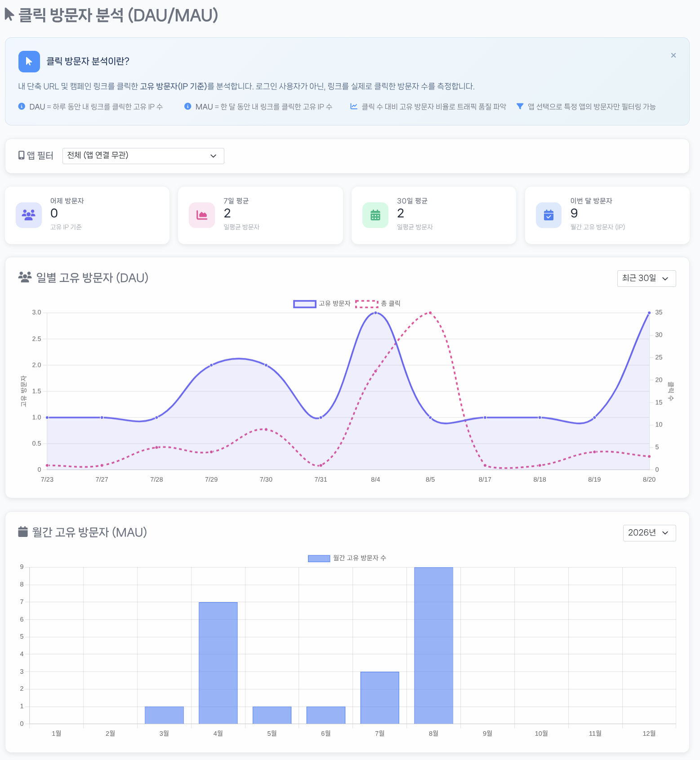Click the pink dashed 총 클릭 legend swatch
700x760 pixels.
coord(367,304)
